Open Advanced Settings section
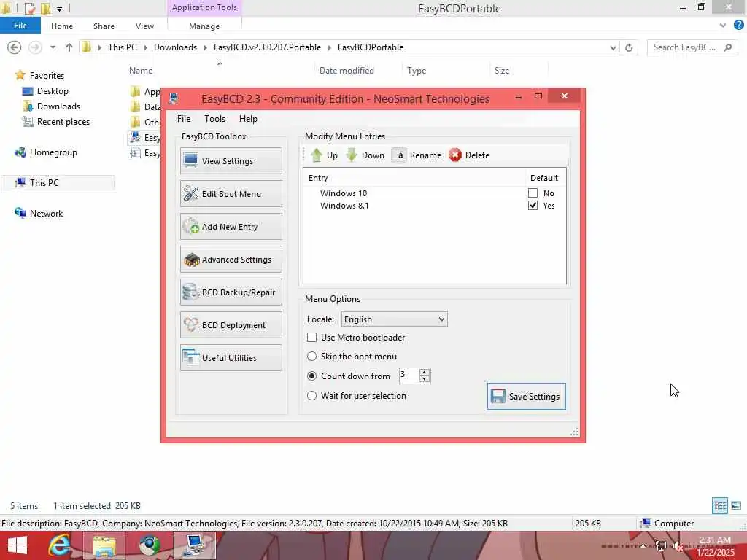The image size is (747, 560). pos(231,260)
